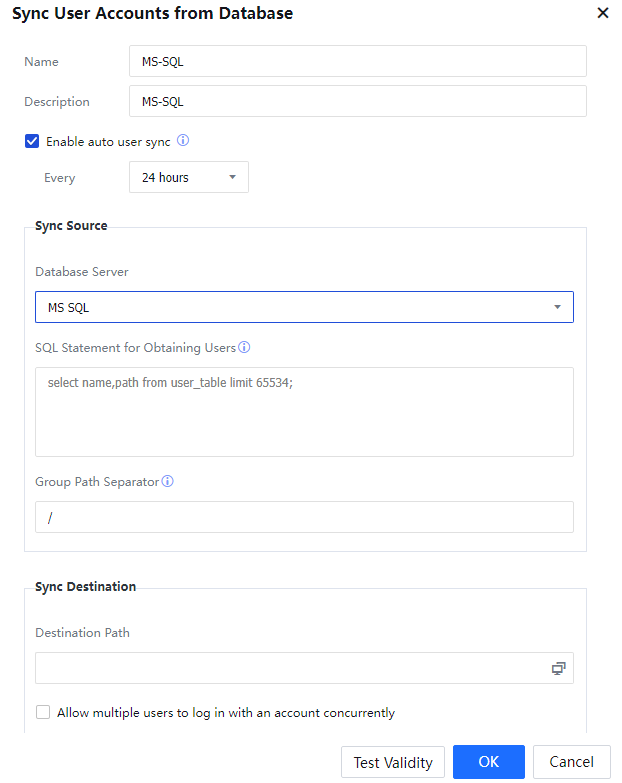Show help for SQL Statement for Obtaining Users
Screen dimensions: 622x783
click(x=244, y=348)
